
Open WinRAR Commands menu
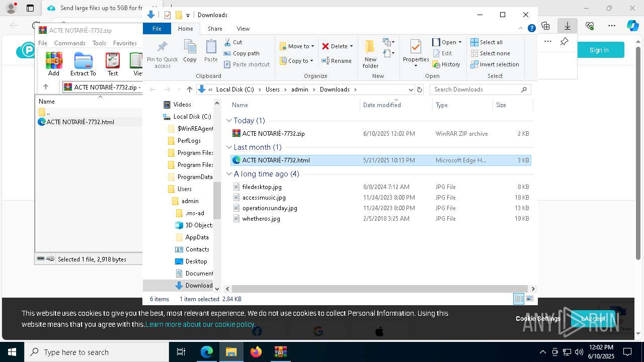click(x=70, y=43)
